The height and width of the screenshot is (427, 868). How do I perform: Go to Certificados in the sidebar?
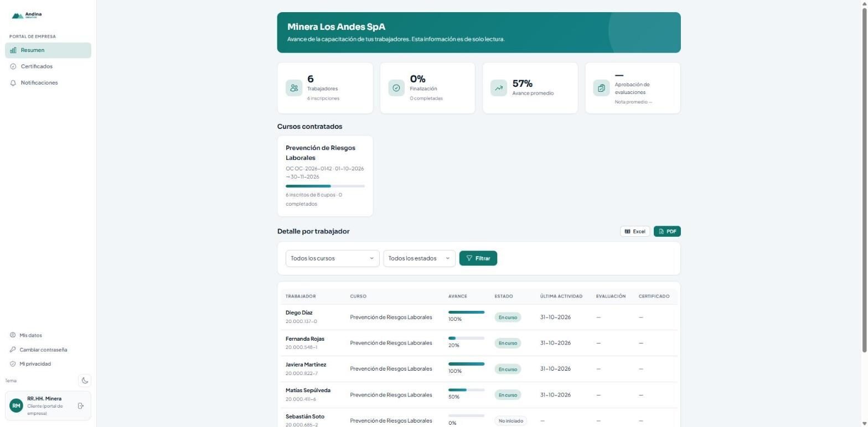(x=48, y=66)
